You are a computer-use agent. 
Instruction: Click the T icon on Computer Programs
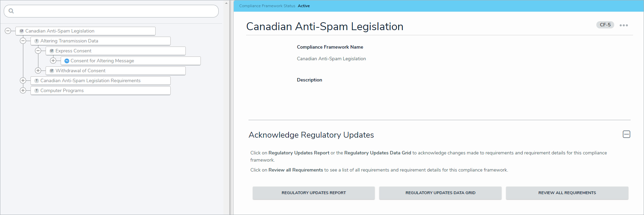point(37,90)
